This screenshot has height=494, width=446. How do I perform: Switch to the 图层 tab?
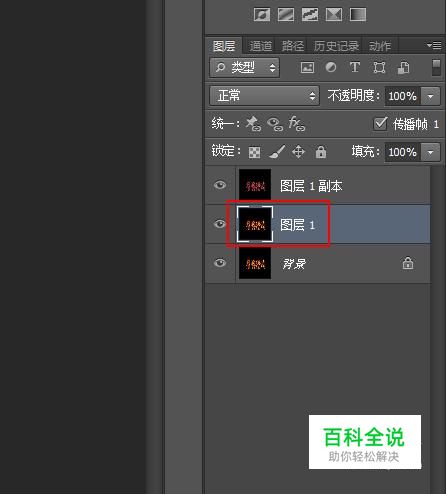pyautogui.click(x=224, y=46)
